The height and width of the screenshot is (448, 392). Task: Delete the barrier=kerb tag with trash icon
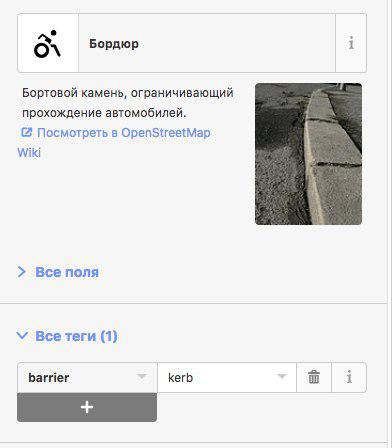click(314, 377)
